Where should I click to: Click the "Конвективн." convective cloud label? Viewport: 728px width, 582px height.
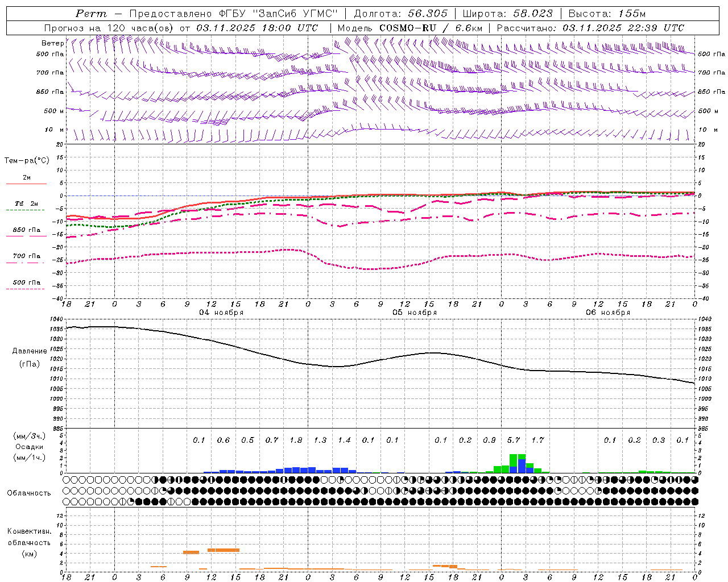click(29, 531)
